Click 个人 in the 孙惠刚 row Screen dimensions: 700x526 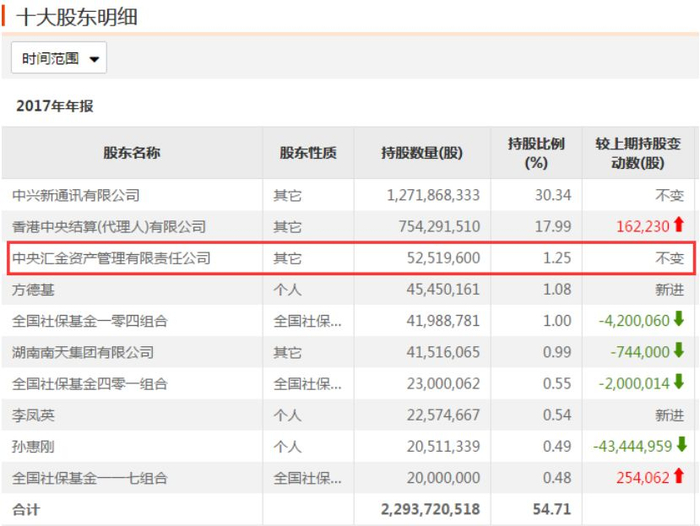(x=288, y=447)
